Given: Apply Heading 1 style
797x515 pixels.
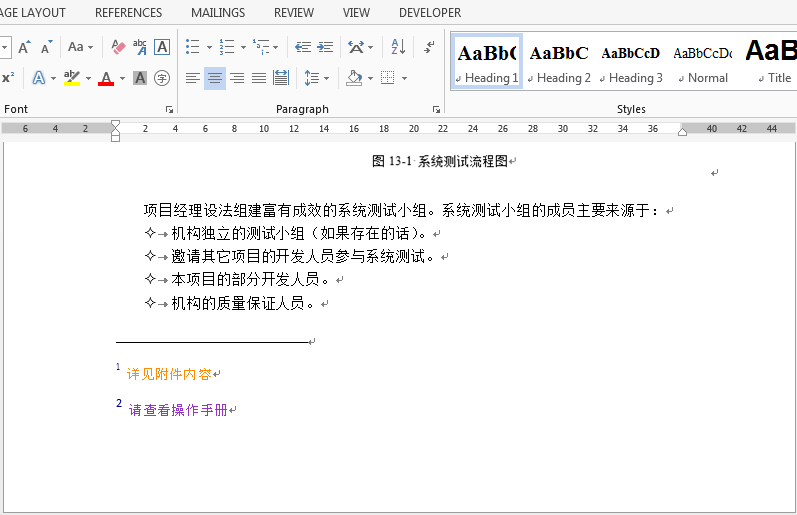Looking at the screenshot, I should (x=487, y=62).
